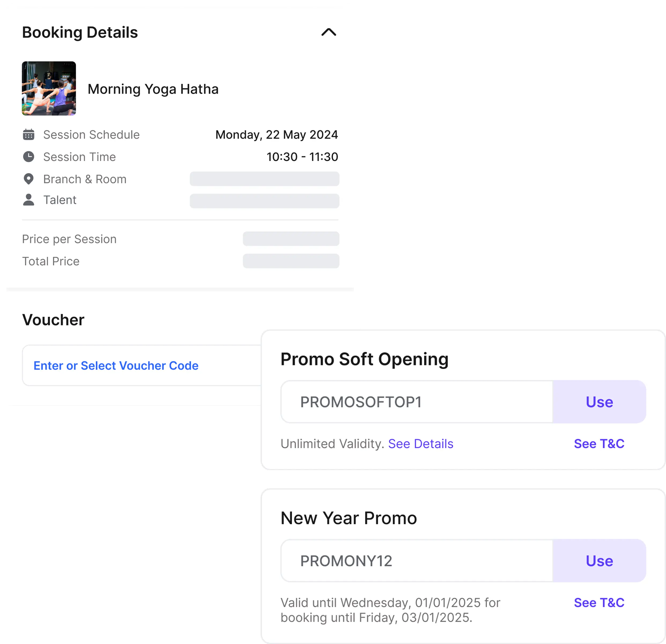Click the clock icon beside Session Time
This screenshot has height=644, width=666.
coord(28,157)
